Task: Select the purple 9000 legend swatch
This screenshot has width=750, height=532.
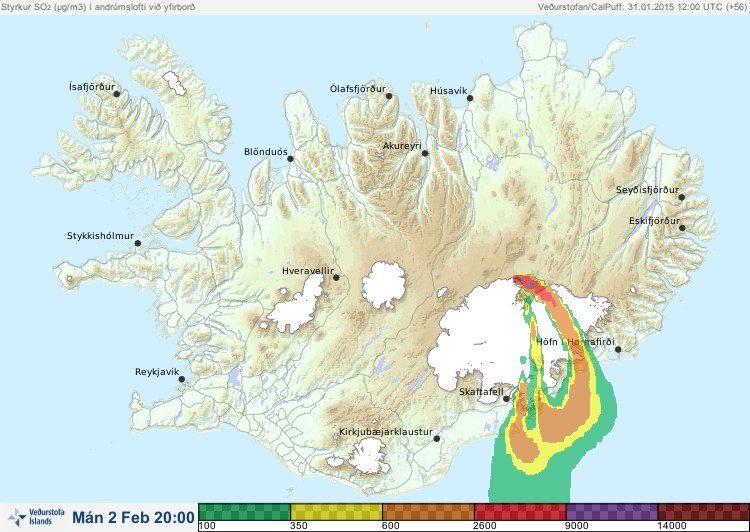Action: point(612,512)
